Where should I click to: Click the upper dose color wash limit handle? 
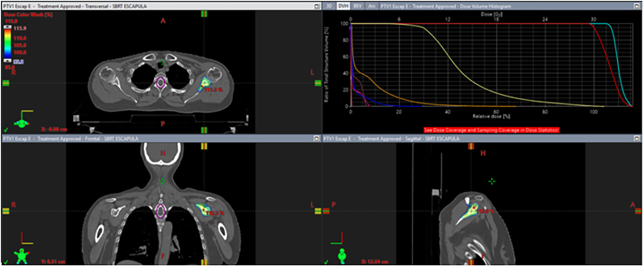coord(7,27)
